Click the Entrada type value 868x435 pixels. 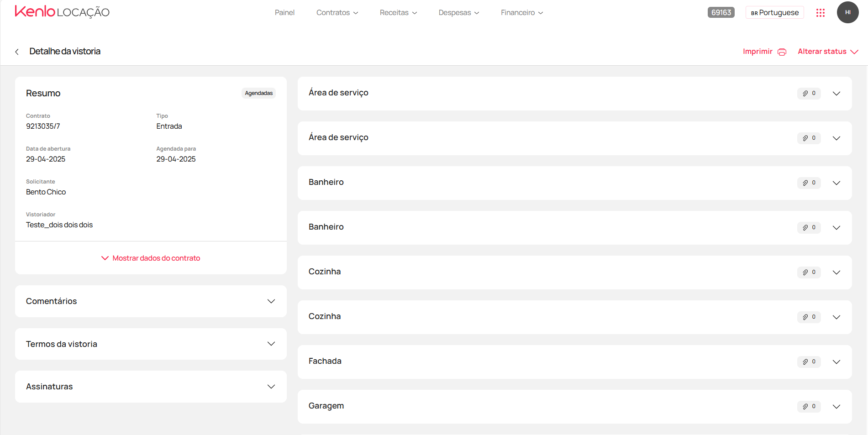169,126
